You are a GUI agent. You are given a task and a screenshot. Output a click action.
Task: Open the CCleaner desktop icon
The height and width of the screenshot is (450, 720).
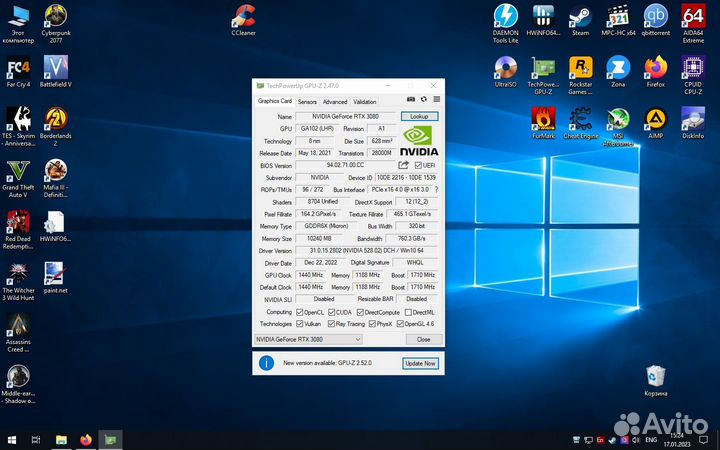[x=243, y=20]
